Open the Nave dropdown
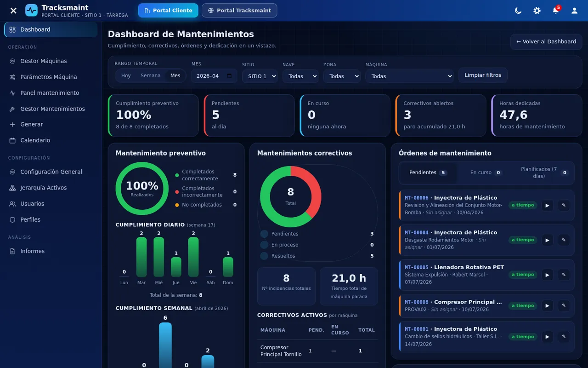This screenshot has height=368, width=588. (300, 76)
